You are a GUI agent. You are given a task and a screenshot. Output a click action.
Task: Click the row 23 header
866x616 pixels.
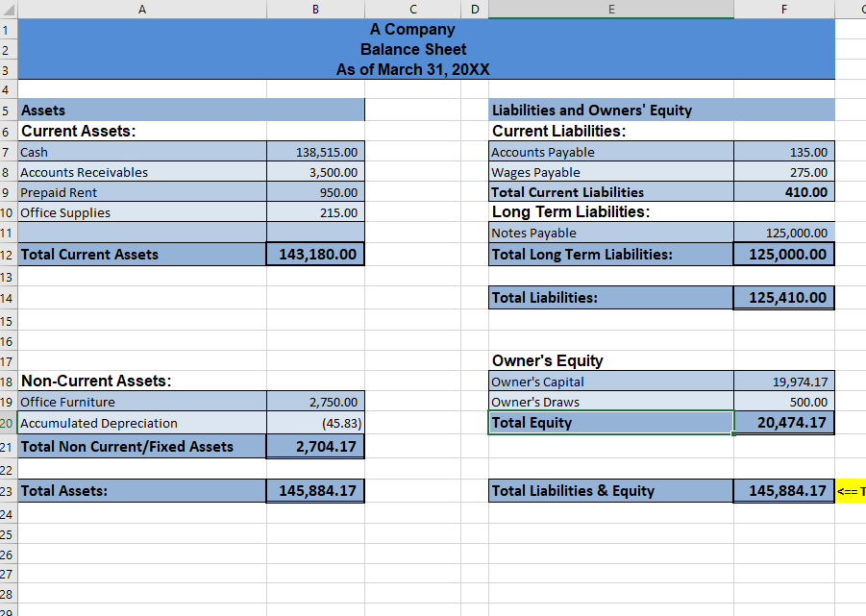click(x=9, y=490)
